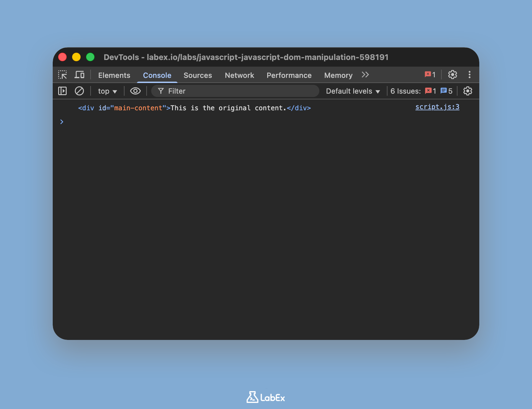Open DevTools settings gear
Image resolution: width=532 pixels, height=409 pixels.
point(453,75)
